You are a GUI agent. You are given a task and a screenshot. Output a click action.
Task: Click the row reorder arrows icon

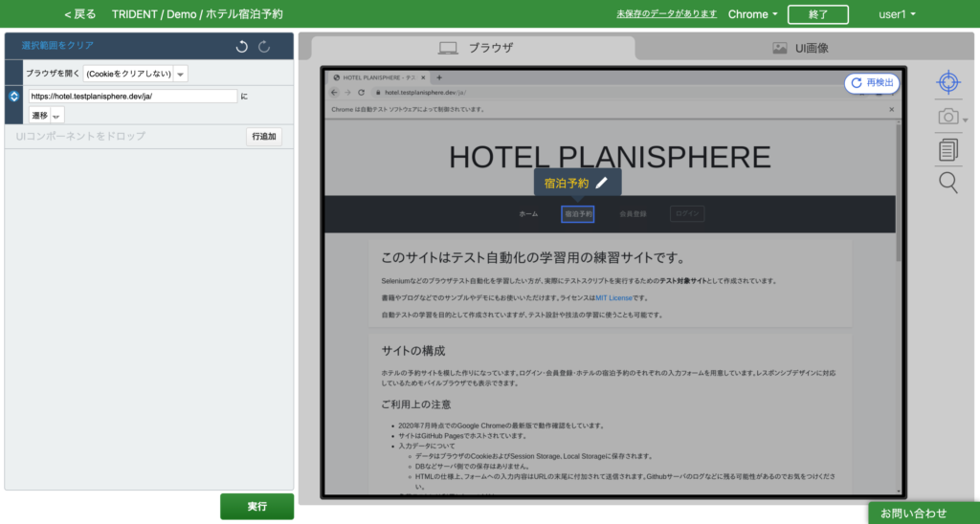[x=14, y=97]
